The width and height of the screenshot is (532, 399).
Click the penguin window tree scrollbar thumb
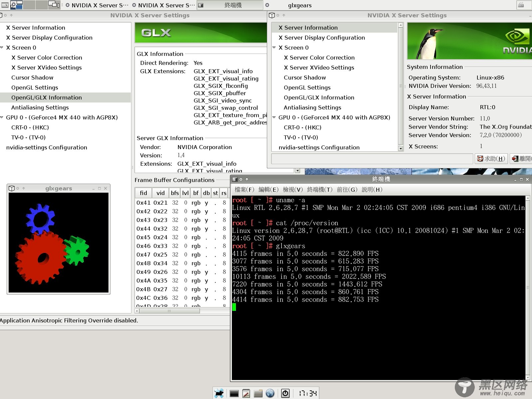(401, 86)
